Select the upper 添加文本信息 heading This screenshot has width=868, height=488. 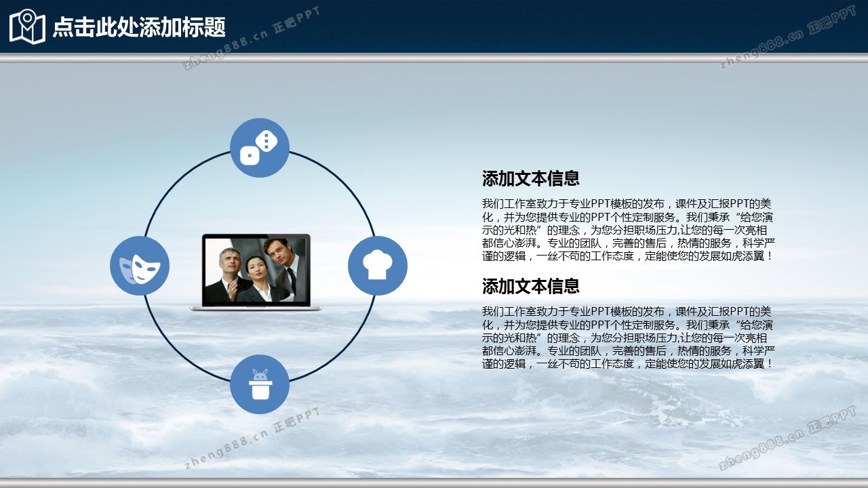pyautogui.click(x=530, y=179)
